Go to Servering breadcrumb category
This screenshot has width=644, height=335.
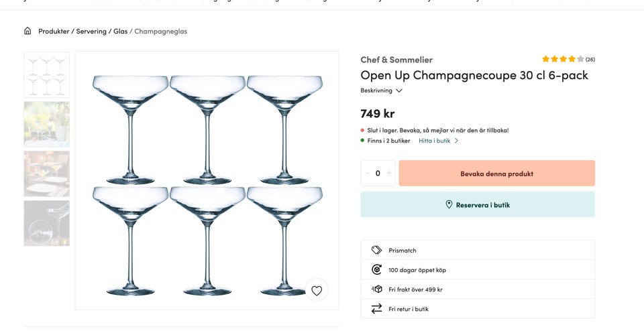(91, 31)
